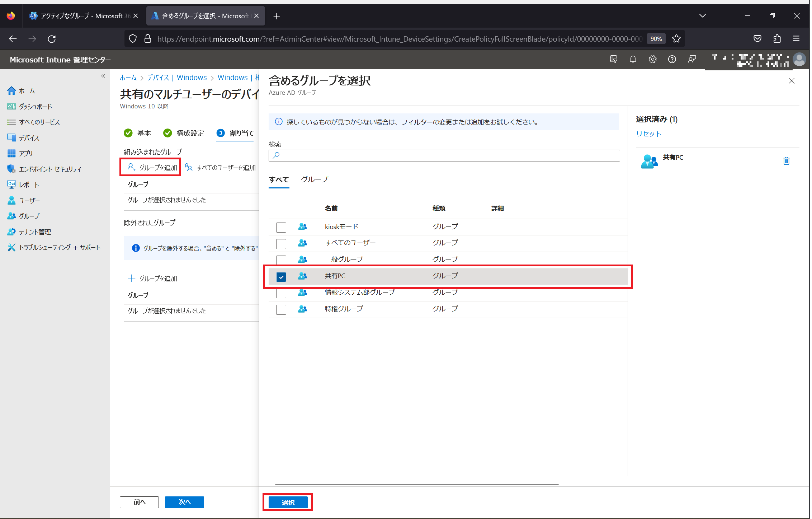Check the kioskモード group checkbox
Screen dimensions: 812x519
click(x=281, y=228)
